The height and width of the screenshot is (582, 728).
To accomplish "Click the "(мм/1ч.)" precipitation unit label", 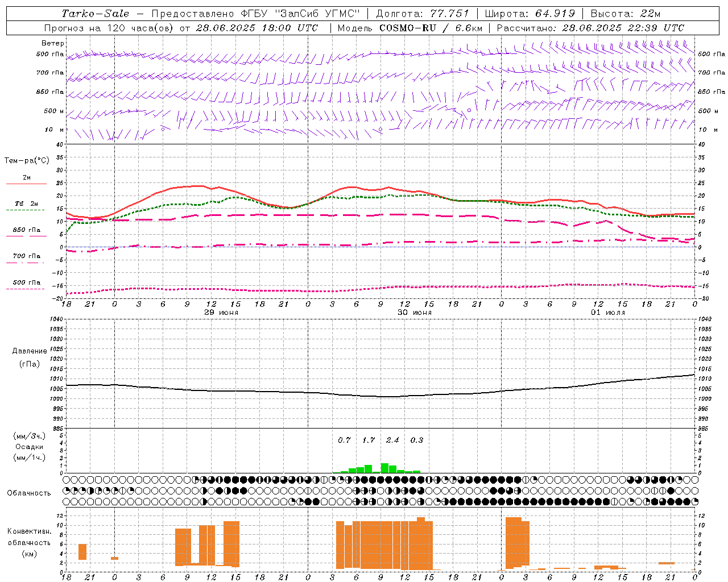I will [30, 458].
